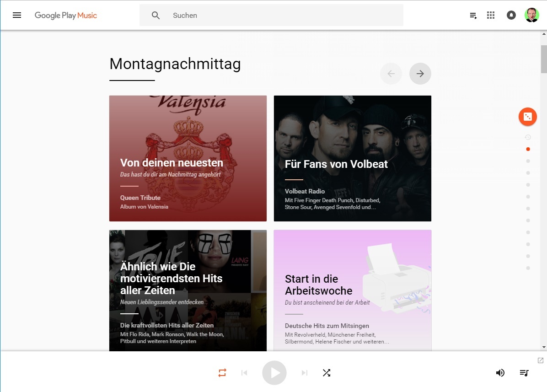Open Volbeat Radio station link
This screenshot has height=392, width=547.
coord(305,191)
